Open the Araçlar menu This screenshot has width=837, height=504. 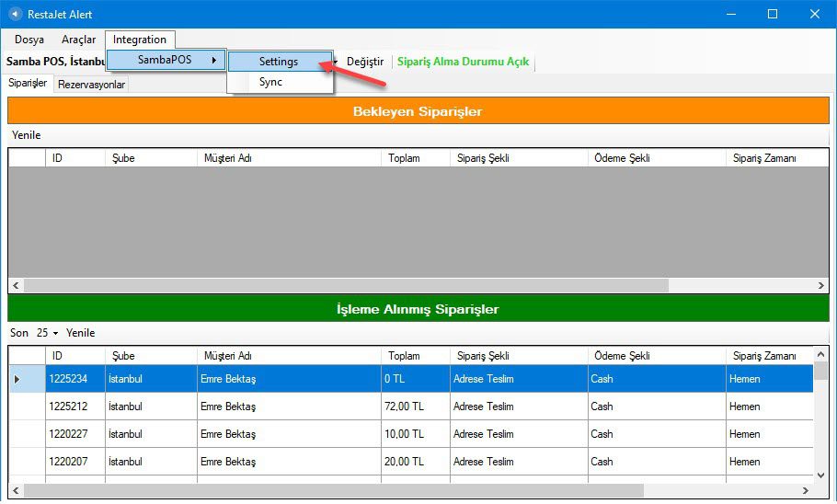pyautogui.click(x=78, y=40)
